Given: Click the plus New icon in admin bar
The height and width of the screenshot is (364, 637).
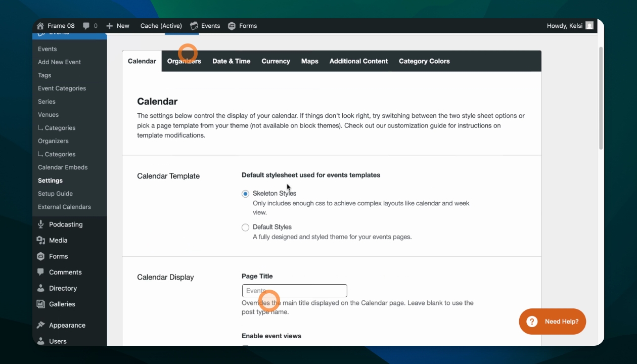Looking at the screenshot, I should [x=109, y=26].
